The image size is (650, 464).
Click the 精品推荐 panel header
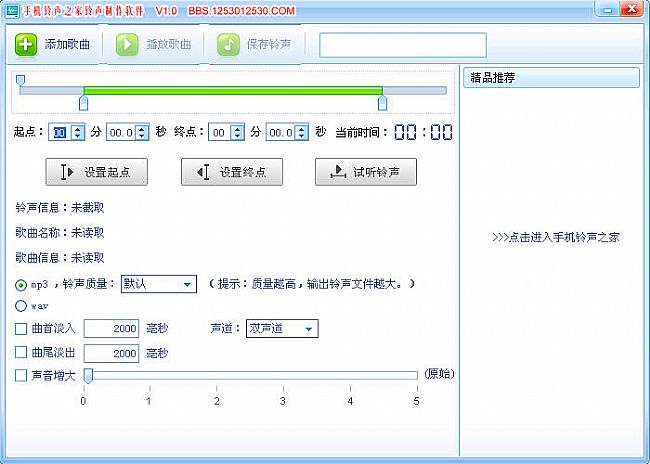(x=551, y=78)
